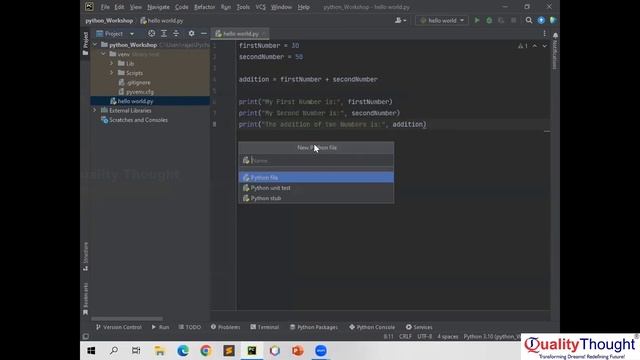Choose Python unit test option
The width and height of the screenshot is (640, 360).
[316, 188]
